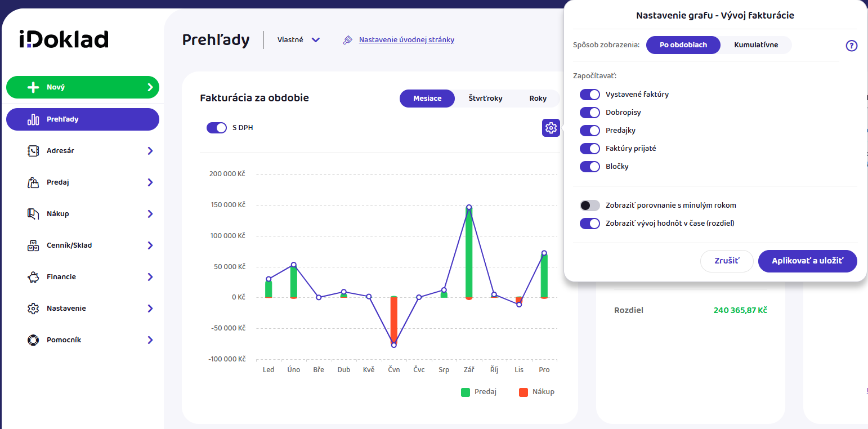Image resolution: width=868 pixels, height=429 pixels.
Task: Turn off the Dobropisy switch
Action: (590, 113)
